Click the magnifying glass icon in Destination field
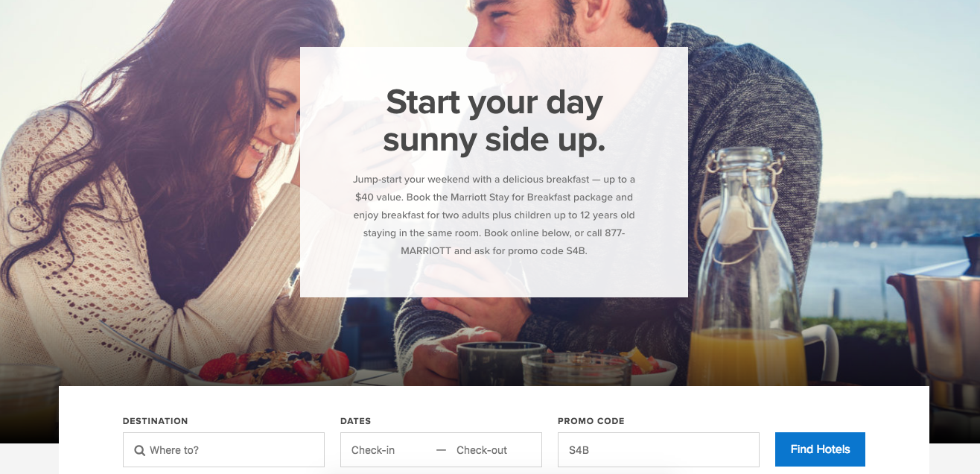 (139, 450)
